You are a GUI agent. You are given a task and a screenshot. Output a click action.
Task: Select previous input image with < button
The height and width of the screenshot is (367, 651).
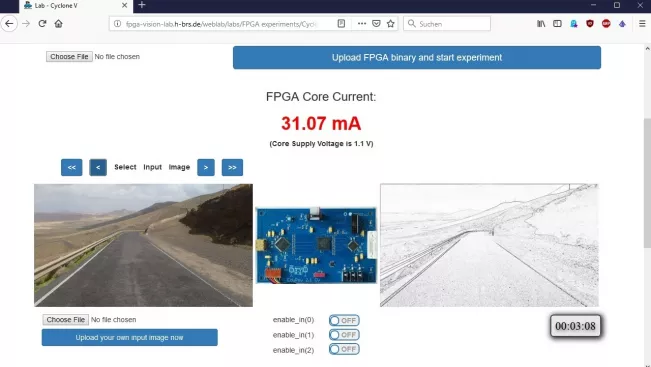tap(98, 167)
